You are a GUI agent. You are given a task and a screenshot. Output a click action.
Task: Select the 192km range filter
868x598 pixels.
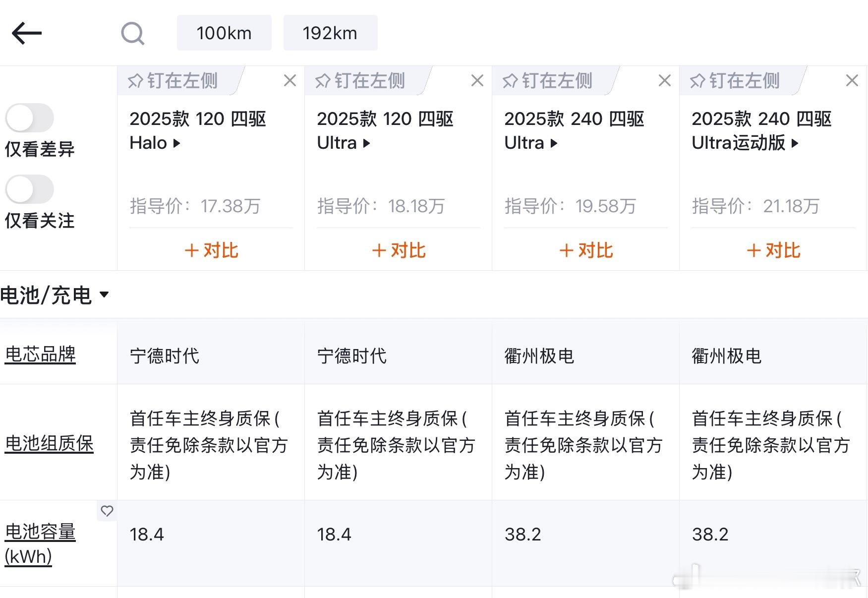330,33
